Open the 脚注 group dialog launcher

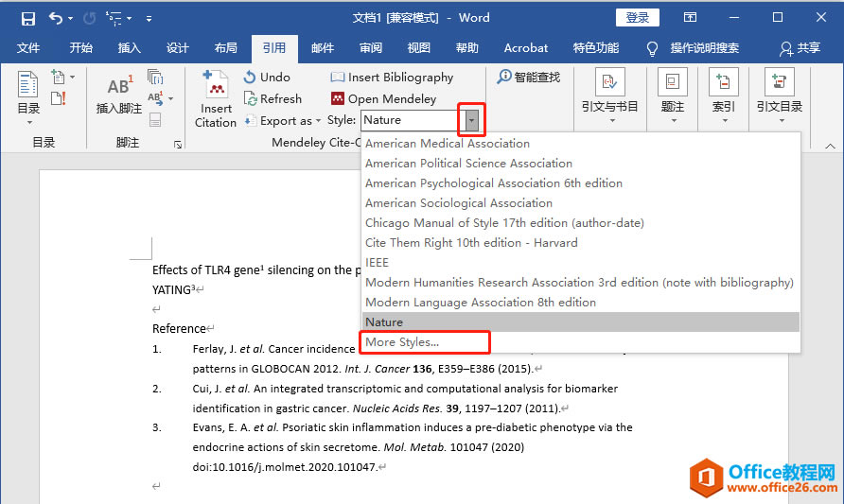click(178, 145)
